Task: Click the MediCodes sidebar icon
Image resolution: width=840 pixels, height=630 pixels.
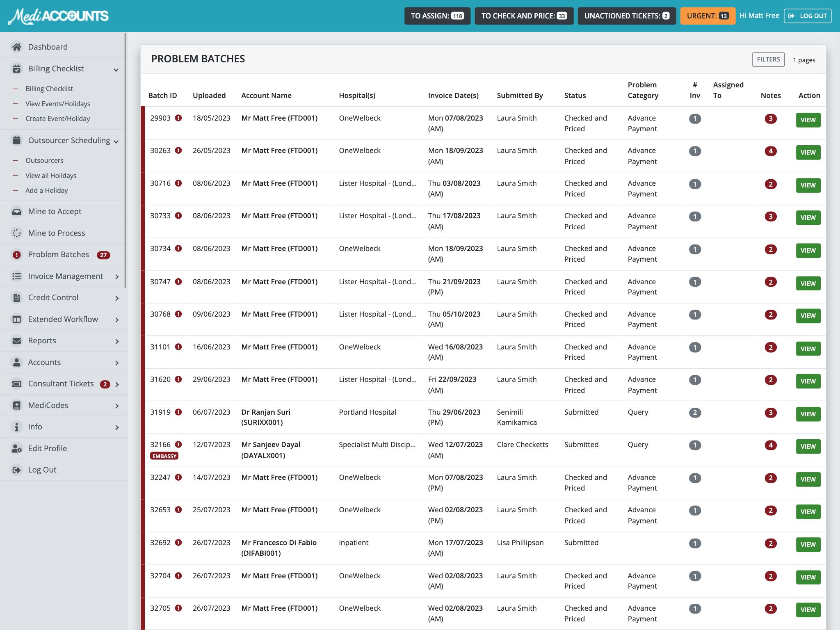Action: [16, 405]
